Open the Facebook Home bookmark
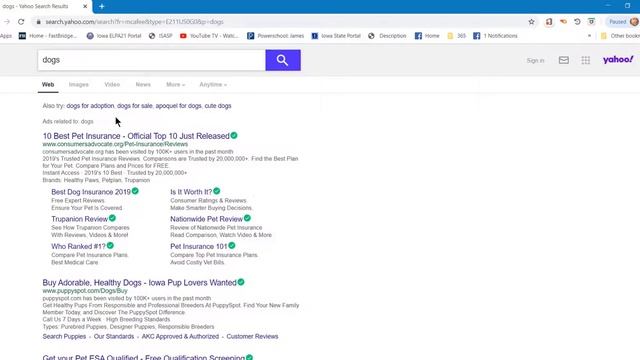Screen dimensions: 640x360 point(427,36)
